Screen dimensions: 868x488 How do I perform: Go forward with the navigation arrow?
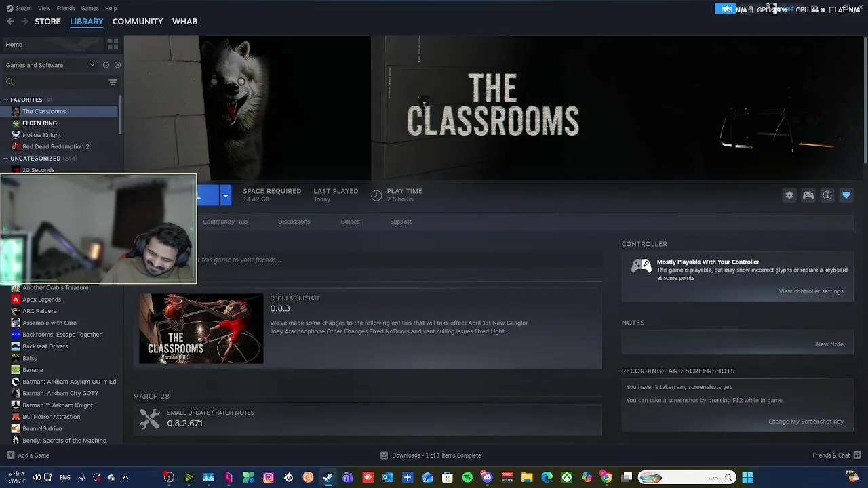(24, 22)
